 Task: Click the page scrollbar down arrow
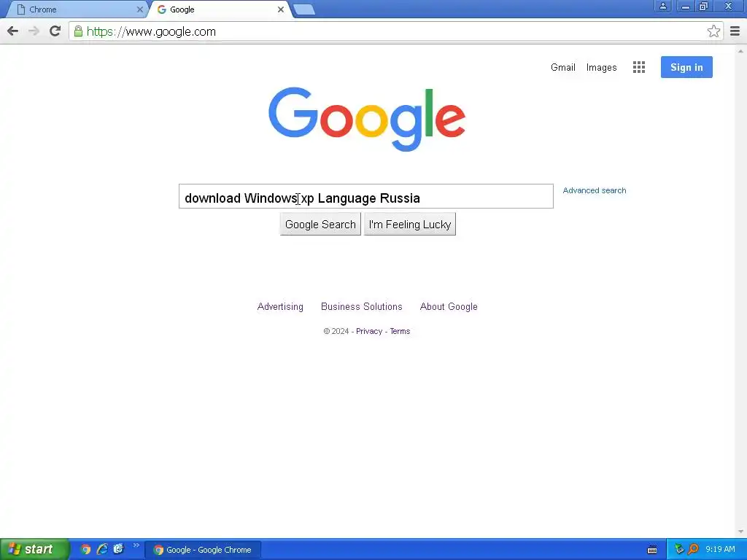pos(740,532)
